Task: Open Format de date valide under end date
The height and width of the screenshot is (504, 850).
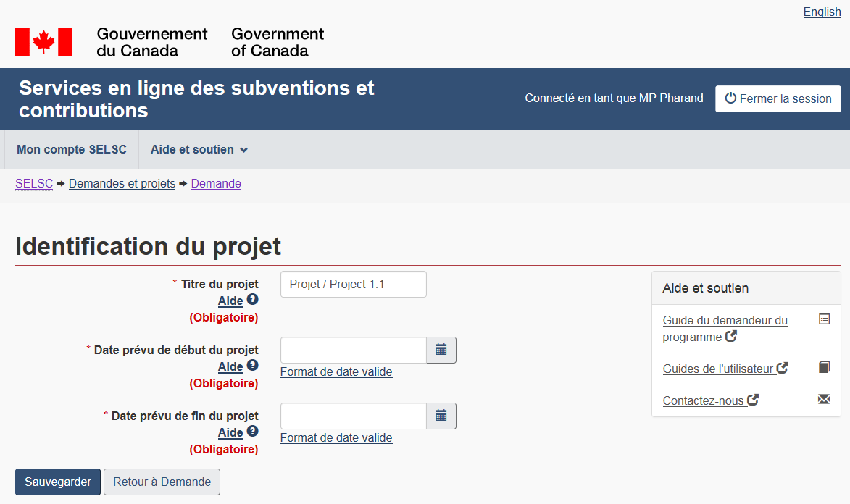Action: [x=336, y=438]
